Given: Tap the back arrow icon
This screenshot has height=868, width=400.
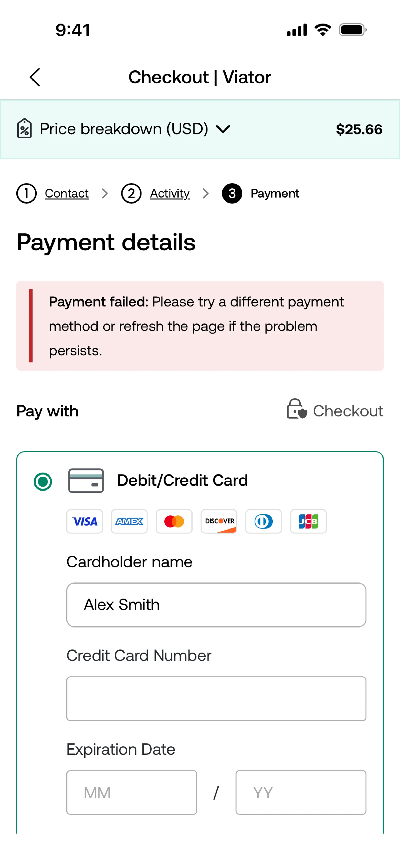Looking at the screenshot, I should tap(35, 77).
